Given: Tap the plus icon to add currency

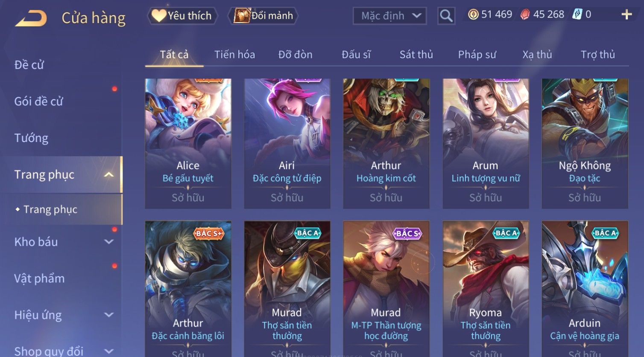Looking at the screenshot, I should tap(626, 15).
